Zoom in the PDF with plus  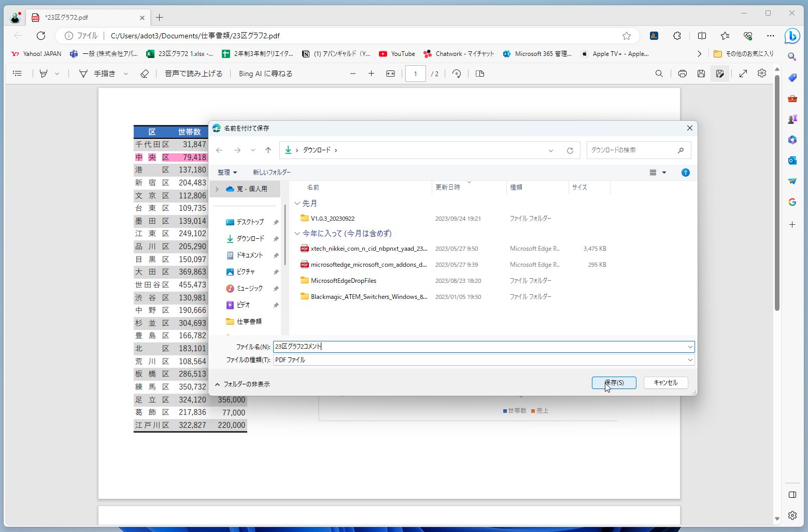(371, 74)
